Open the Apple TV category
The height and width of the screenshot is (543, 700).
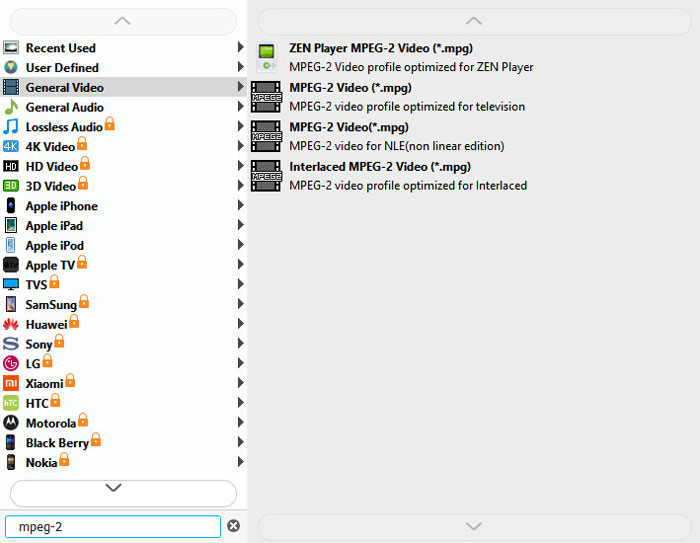pyautogui.click(x=124, y=265)
